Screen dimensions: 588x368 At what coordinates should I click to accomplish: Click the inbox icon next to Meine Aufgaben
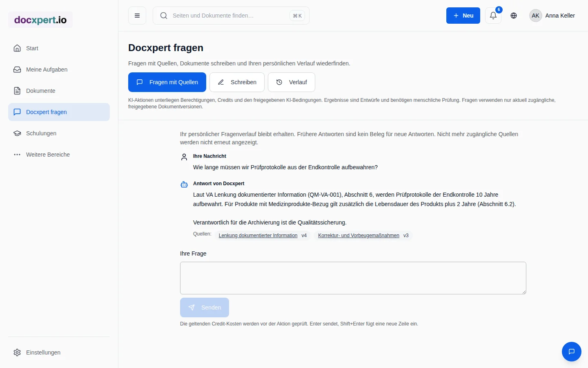pyautogui.click(x=17, y=70)
